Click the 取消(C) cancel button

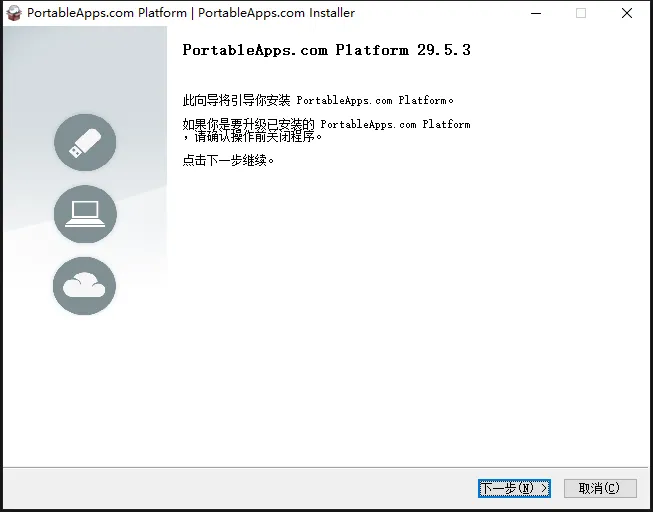coord(600,488)
